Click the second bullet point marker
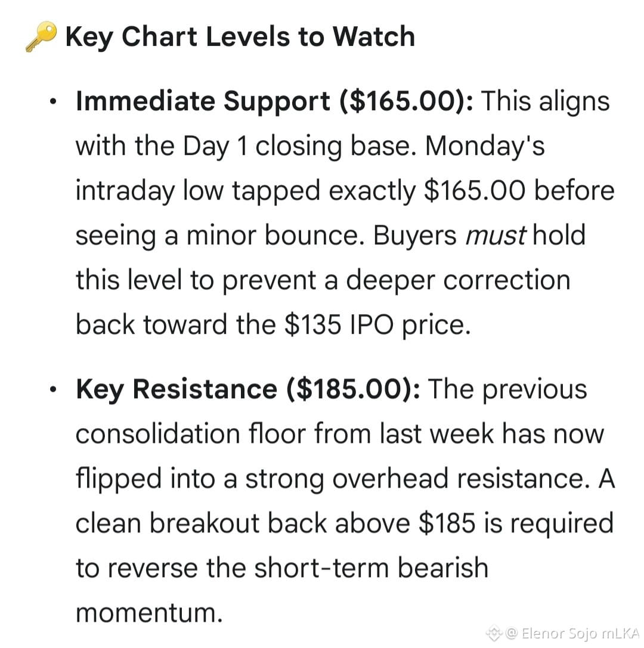Viewport: 644px width, 648px height. 52,389
